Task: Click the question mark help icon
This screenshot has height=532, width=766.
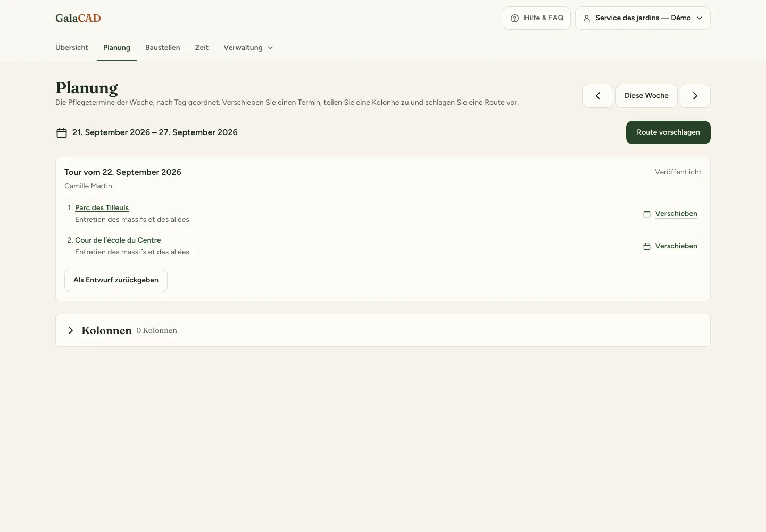Action: pos(514,18)
